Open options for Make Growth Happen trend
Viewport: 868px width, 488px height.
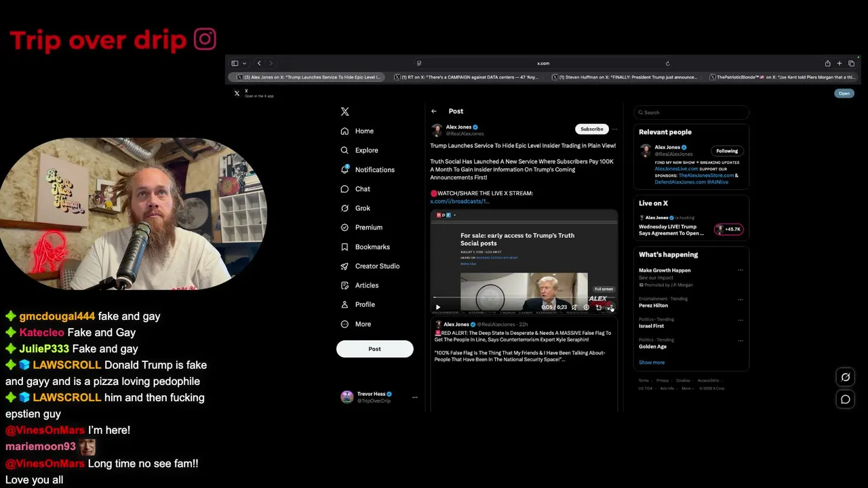[741, 270]
